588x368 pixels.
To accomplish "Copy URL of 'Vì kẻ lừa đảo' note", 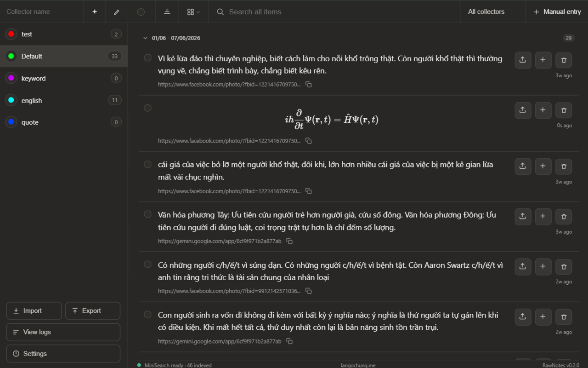I will pyautogui.click(x=309, y=85).
